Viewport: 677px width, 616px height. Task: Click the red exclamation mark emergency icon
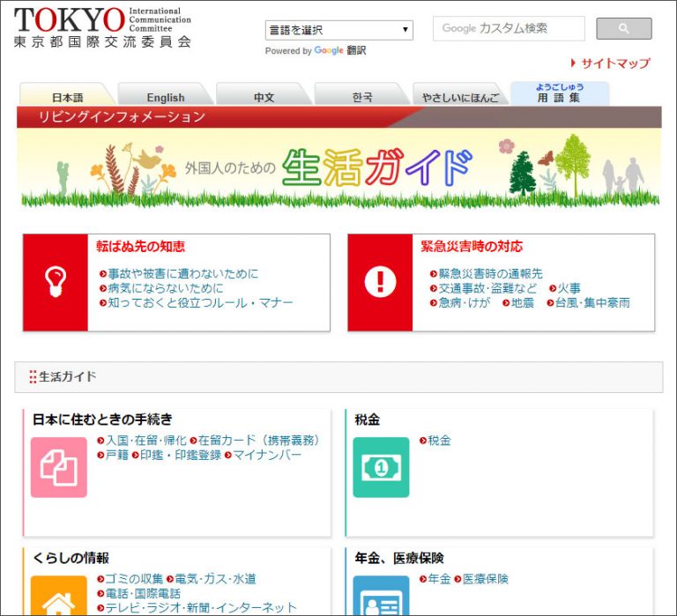click(380, 282)
